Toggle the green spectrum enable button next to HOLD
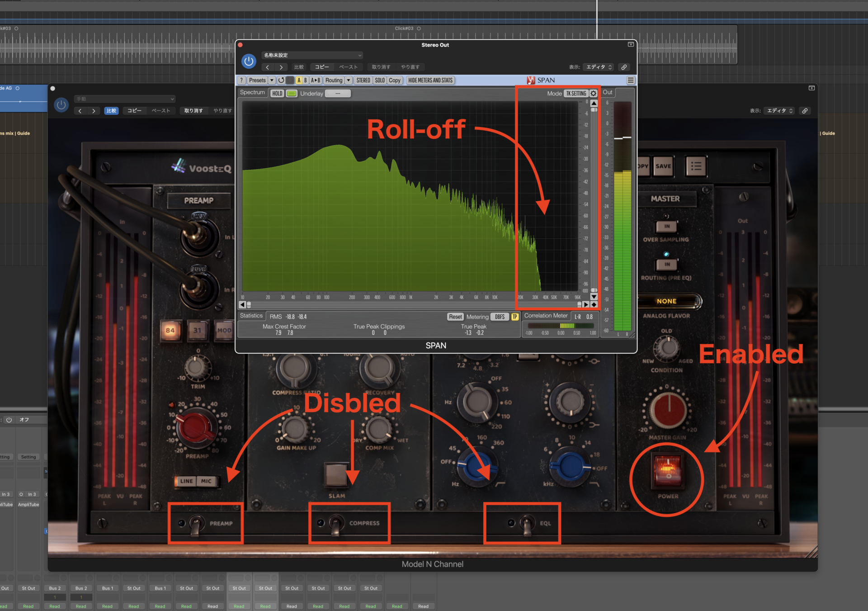The image size is (868, 611). (x=292, y=93)
